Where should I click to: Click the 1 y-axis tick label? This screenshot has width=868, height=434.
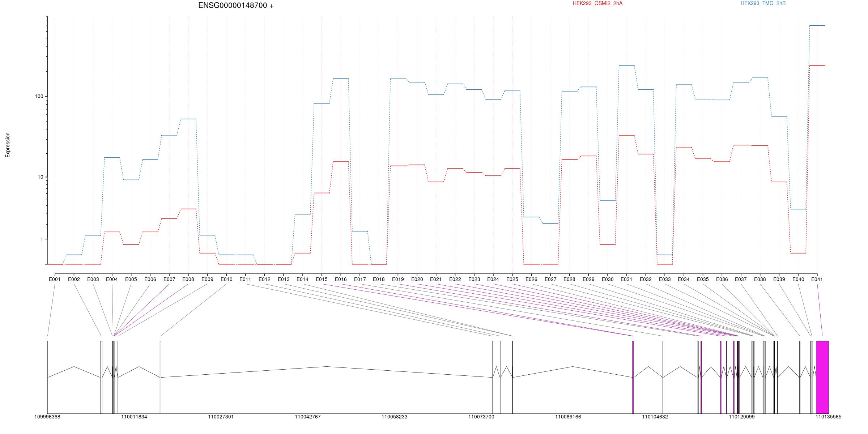click(x=42, y=239)
